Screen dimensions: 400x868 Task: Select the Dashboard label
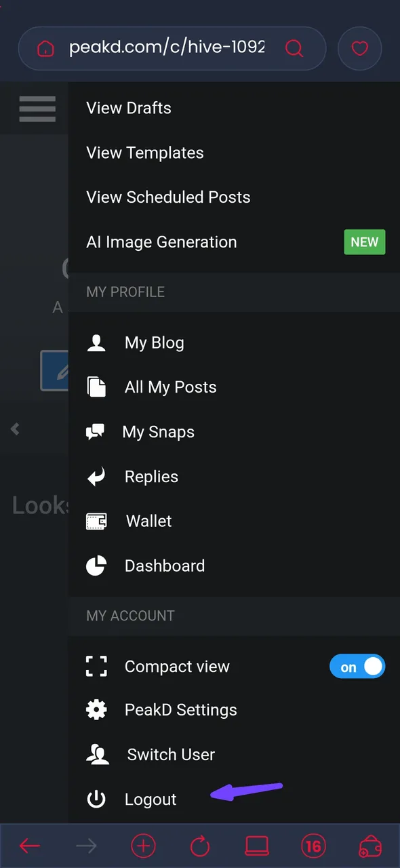coord(165,566)
